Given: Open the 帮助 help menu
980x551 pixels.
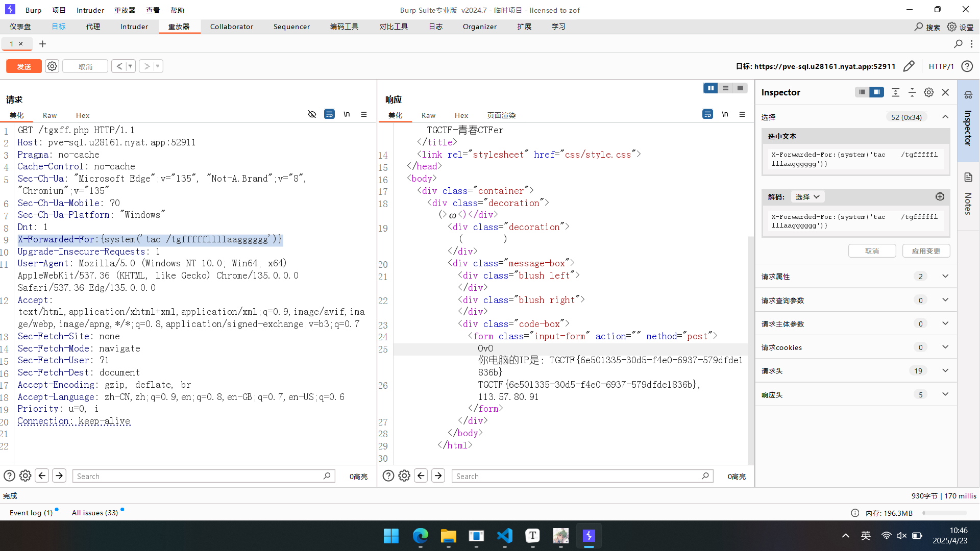Looking at the screenshot, I should point(177,10).
